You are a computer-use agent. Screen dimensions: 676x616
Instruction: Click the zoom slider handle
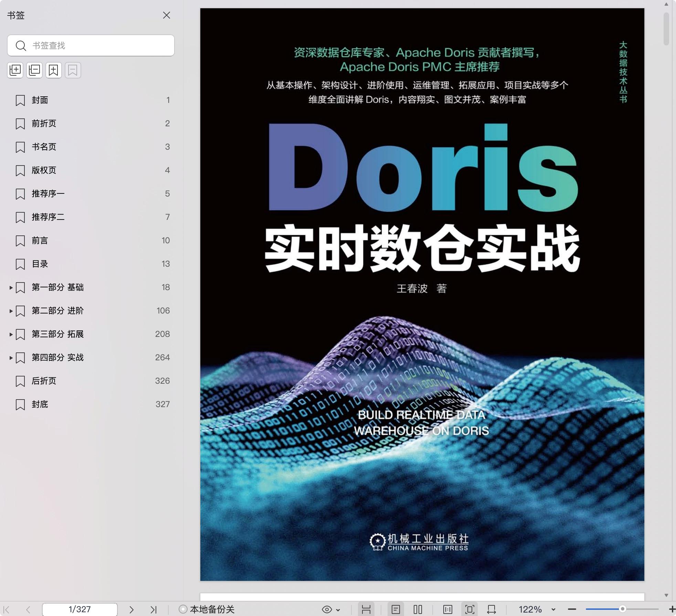point(622,609)
